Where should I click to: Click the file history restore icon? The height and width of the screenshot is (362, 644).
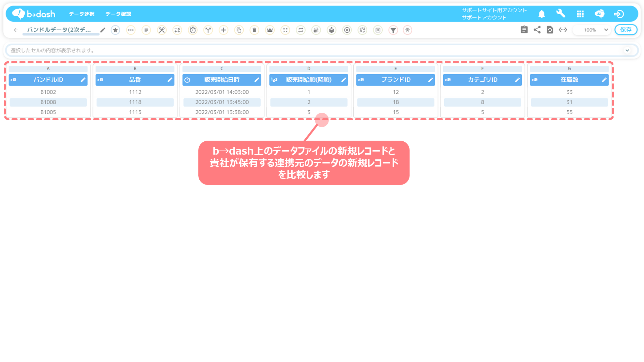tap(550, 30)
